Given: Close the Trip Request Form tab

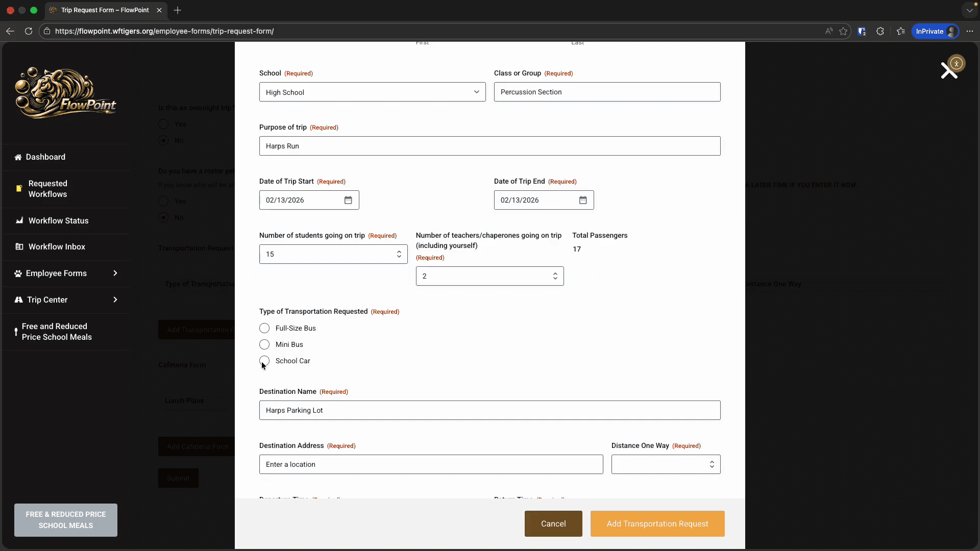Looking at the screenshot, I should pos(159,10).
